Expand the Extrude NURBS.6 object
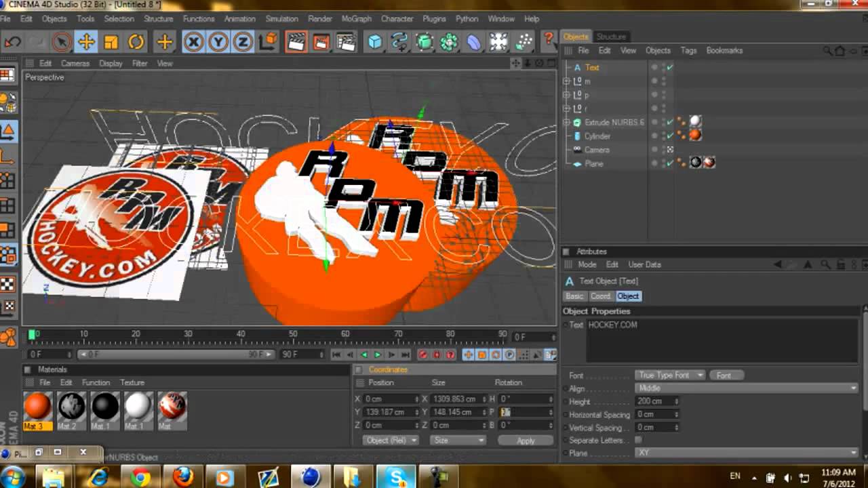868x488 pixels. point(566,123)
